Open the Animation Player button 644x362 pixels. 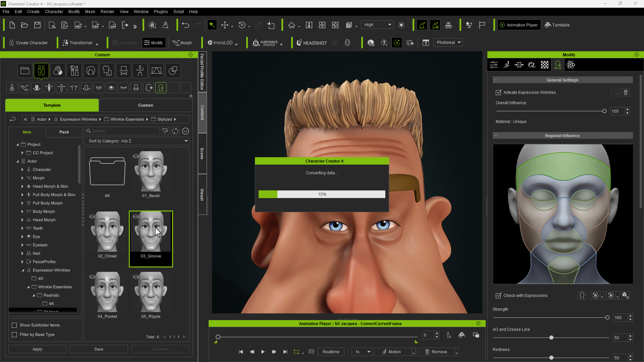(x=519, y=25)
